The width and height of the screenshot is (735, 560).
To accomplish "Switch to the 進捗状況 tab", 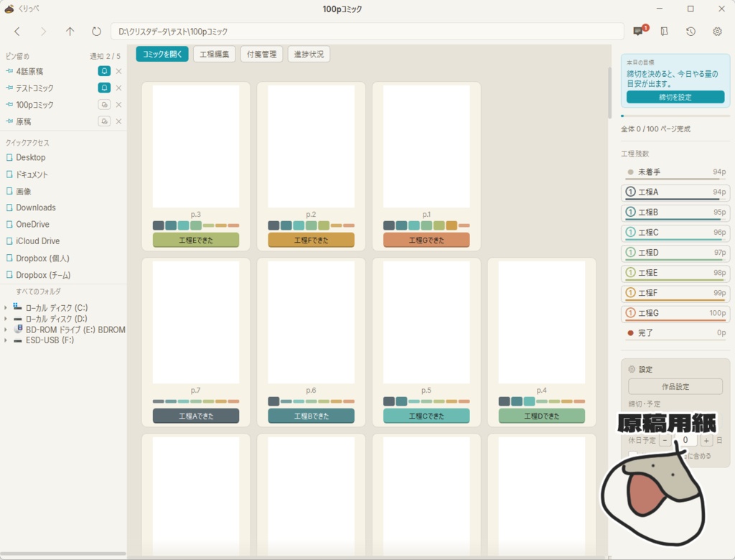I will click(309, 54).
